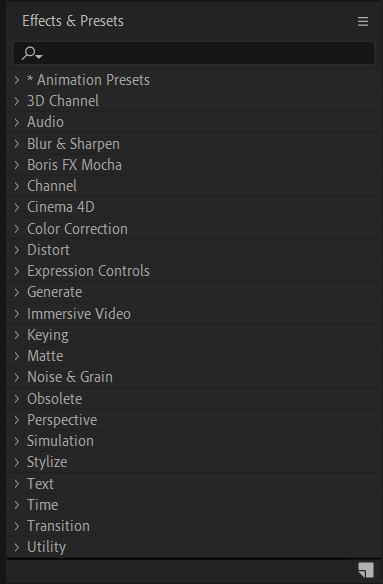Expand the Animation Presets folder
Viewport: 383px width, 584px height.
[16, 80]
